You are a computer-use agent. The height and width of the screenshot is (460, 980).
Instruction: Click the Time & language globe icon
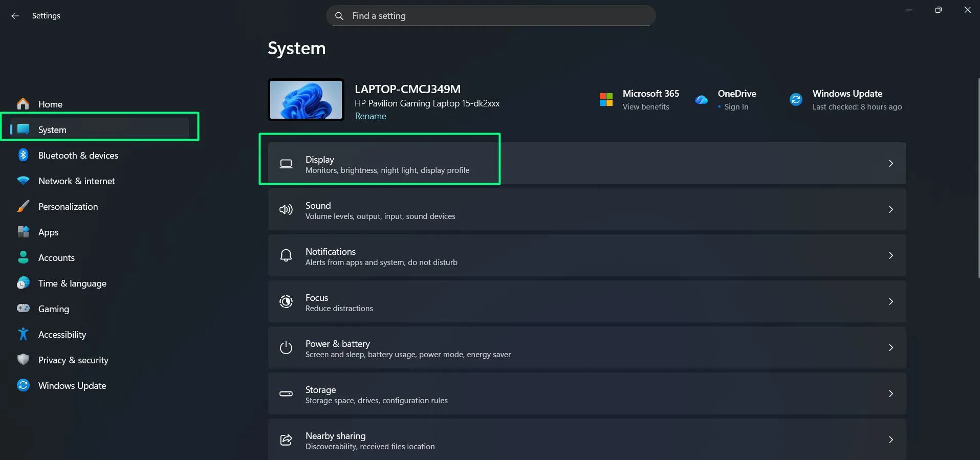point(23,283)
